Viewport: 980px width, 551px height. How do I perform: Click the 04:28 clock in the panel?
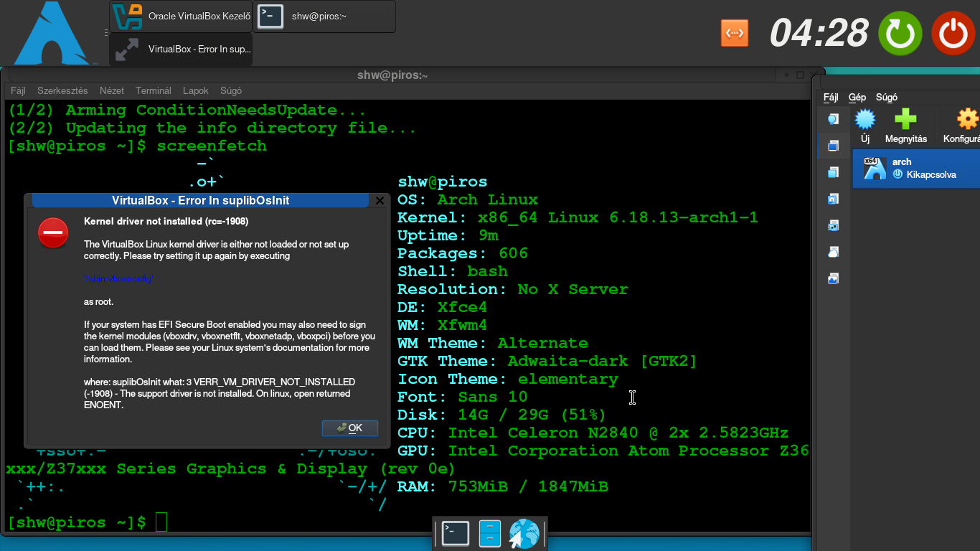[x=819, y=33]
